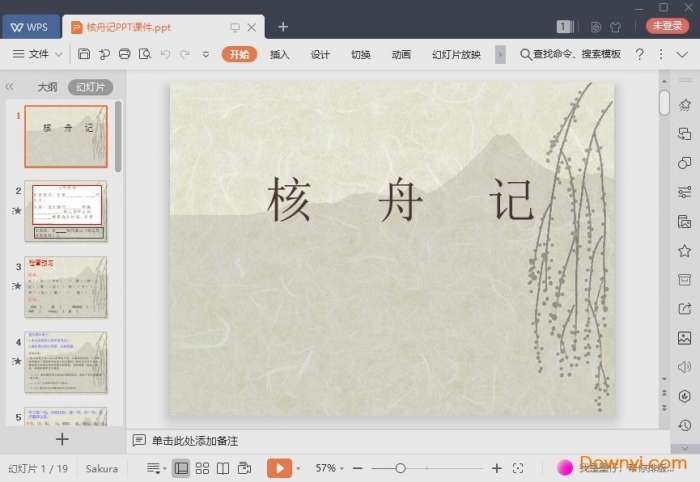
Task: Switch to the 核舟记PPT课件.ppt document tab
Action: pyautogui.click(x=129, y=27)
